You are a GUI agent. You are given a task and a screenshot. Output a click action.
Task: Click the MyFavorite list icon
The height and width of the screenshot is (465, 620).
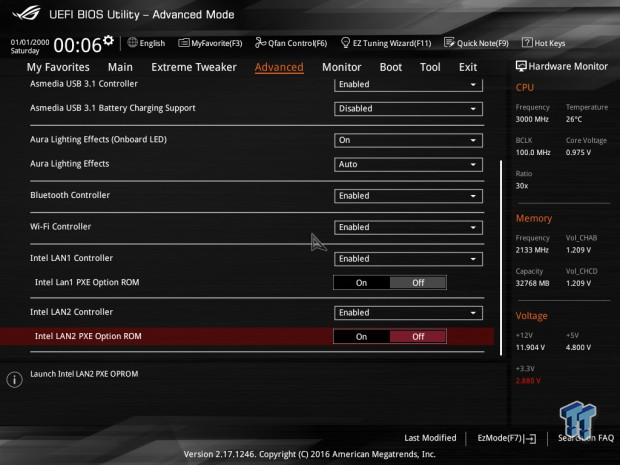(x=183, y=43)
